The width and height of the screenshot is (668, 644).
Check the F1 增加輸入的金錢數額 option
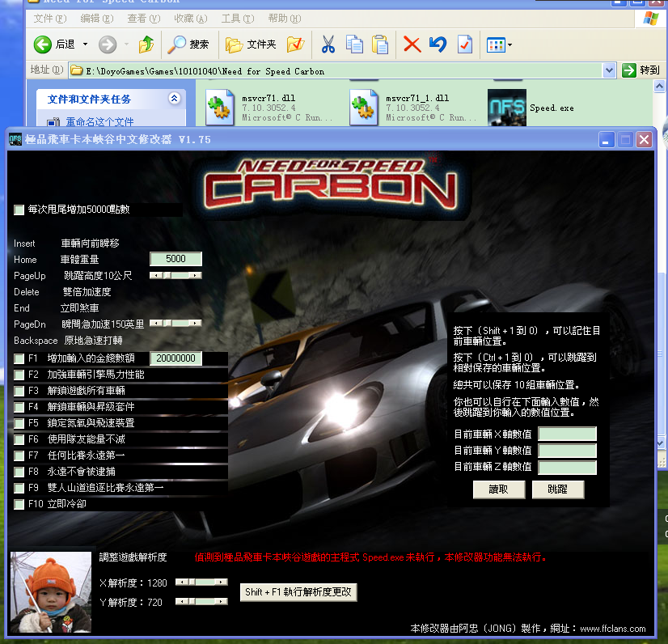tap(19, 358)
